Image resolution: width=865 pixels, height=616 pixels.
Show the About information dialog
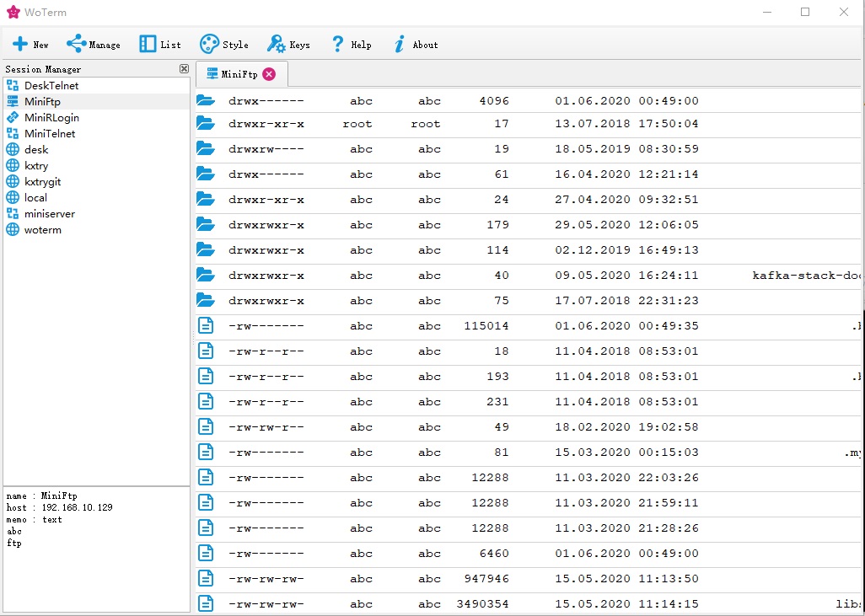pyautogui.click(x=416, y=44)
